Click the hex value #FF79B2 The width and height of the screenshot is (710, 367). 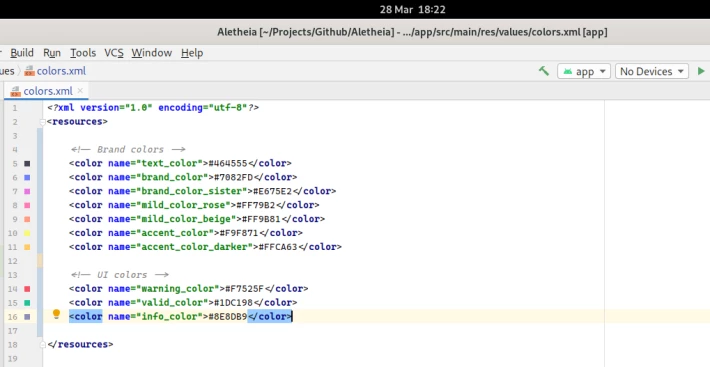pos(255,205)
